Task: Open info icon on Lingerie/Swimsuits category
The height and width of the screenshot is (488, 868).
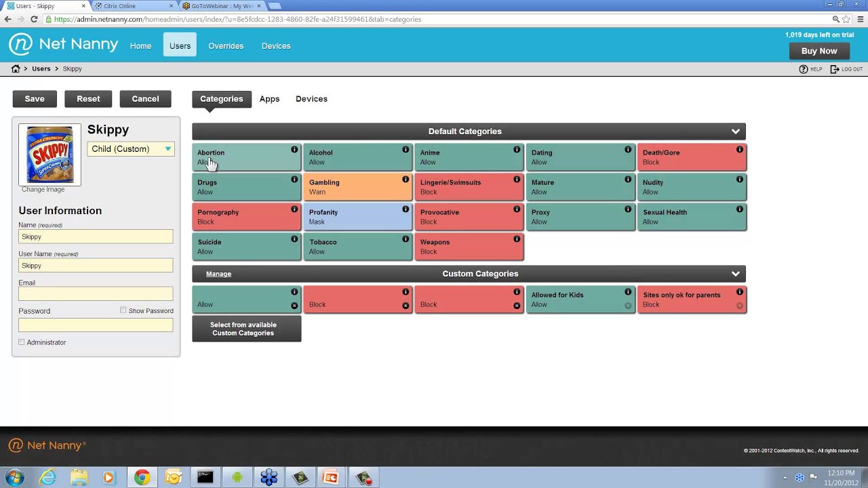Action: click(517, 180)
